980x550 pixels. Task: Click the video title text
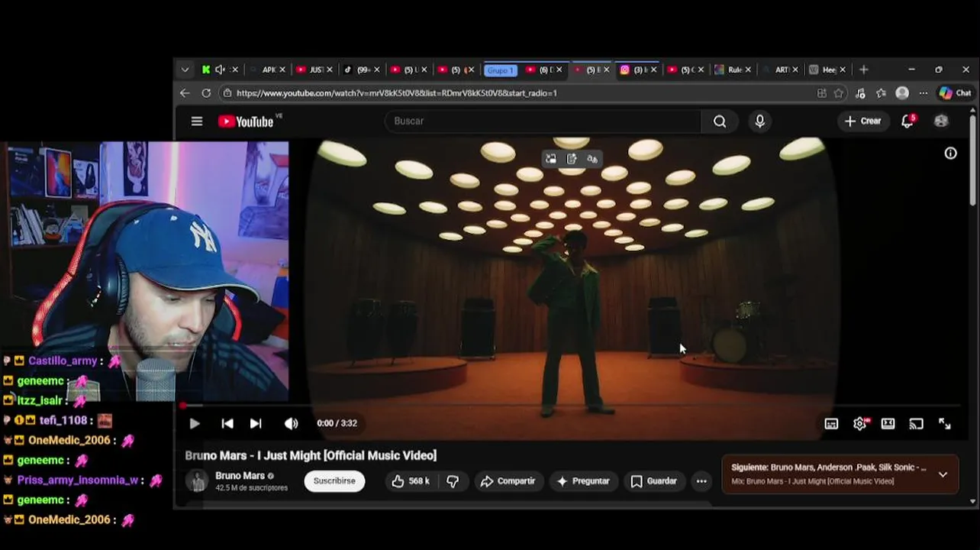click(311, 455)
